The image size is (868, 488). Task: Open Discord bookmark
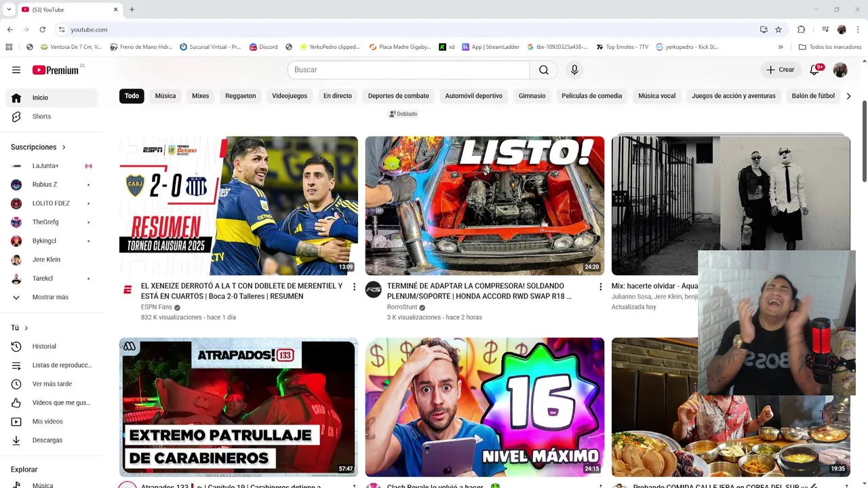[x=263, y=47]
